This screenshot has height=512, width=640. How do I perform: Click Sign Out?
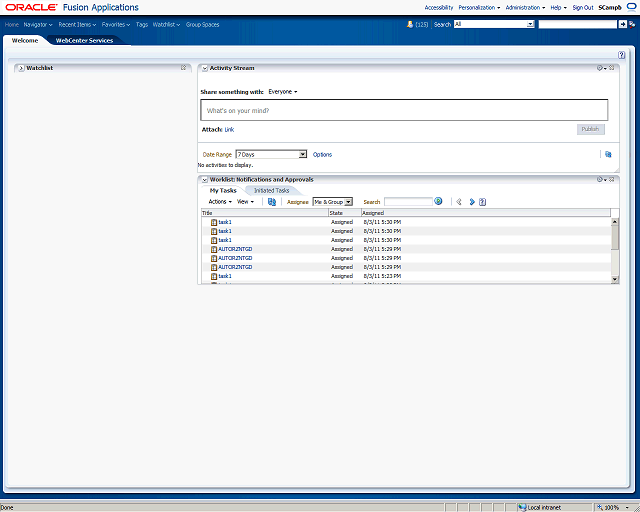point(583,7)
